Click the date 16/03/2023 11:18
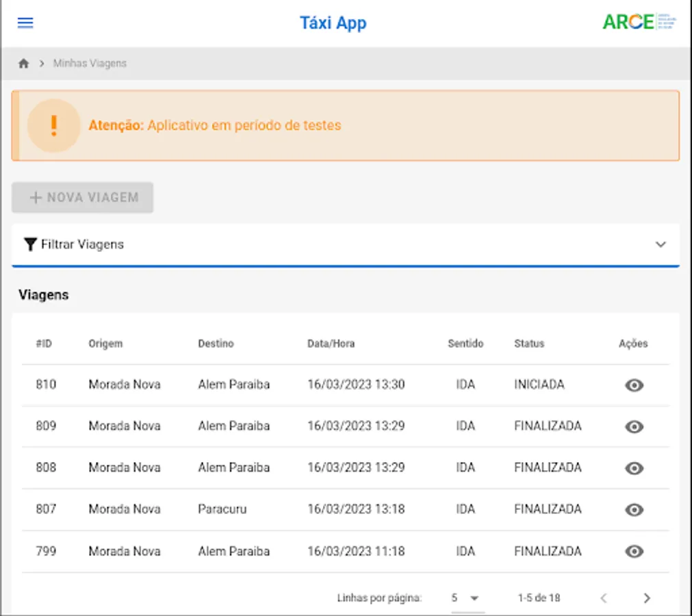 tap(356, 551)
